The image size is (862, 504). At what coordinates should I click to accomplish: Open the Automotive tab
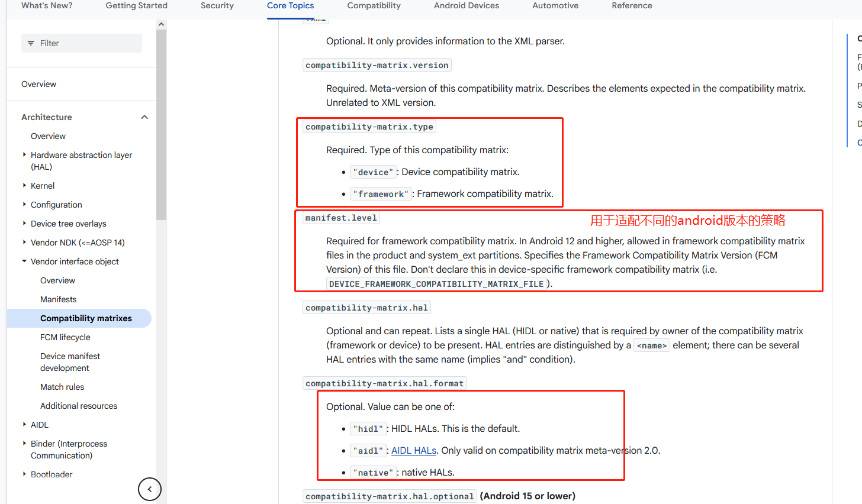555,6
